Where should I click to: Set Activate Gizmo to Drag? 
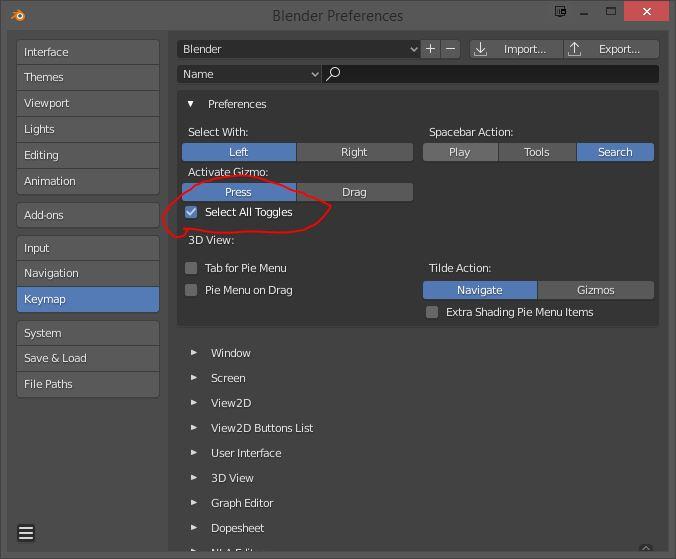[354, 192]
